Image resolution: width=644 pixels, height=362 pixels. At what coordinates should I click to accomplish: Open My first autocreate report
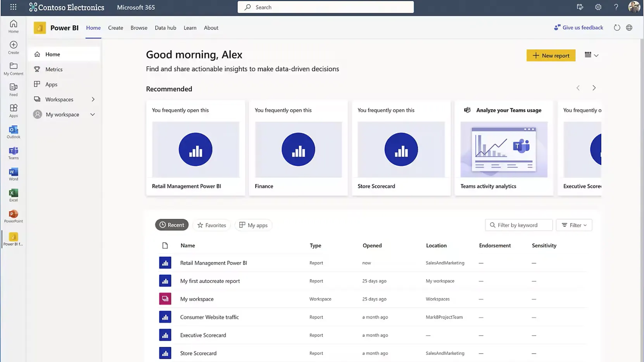pyautogui.click(x=210, y=281)
